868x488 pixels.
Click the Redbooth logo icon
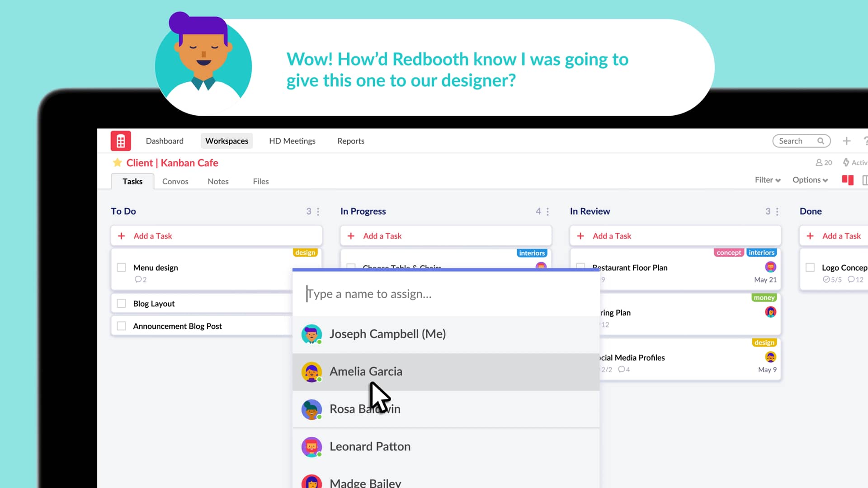click(121, 141)
